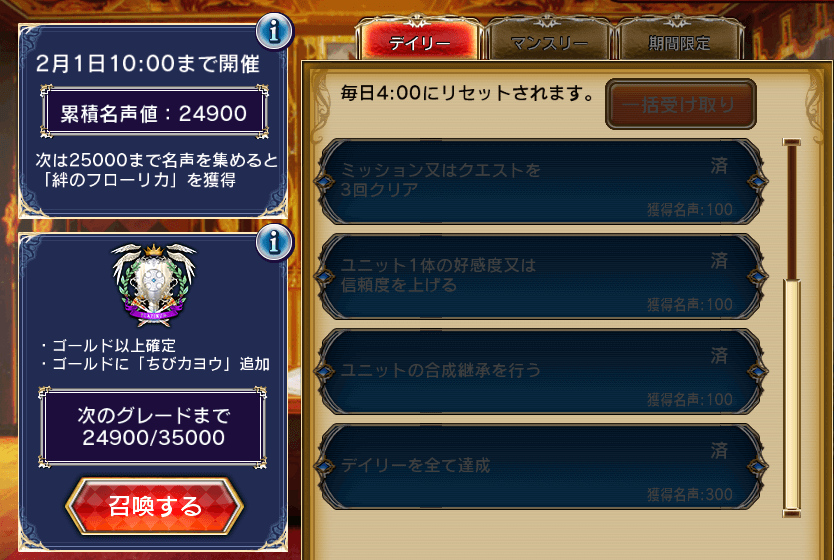Click the 済 mark on 好感度 row
Image resolution: width=834 pixels, height=560 pixels.
click(x=719, y=261)
